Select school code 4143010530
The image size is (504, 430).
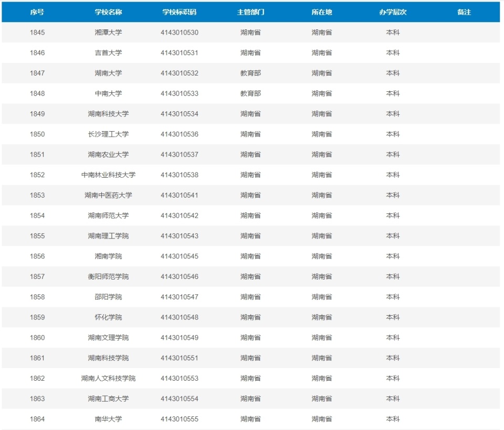180,33
